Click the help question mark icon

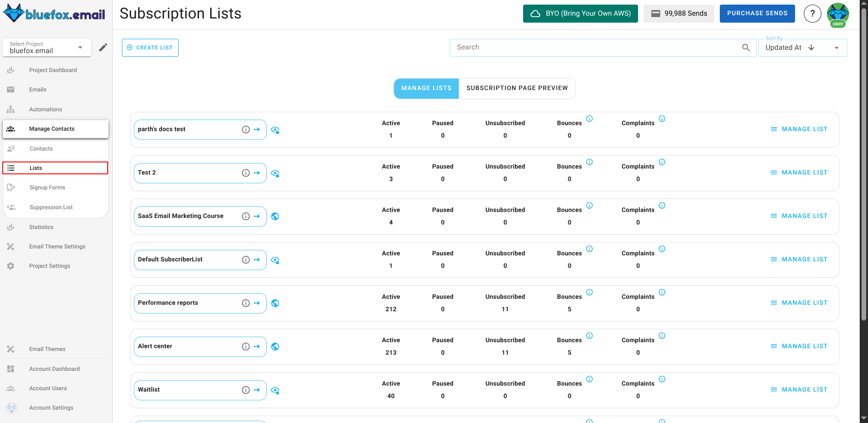(x=813, y=13)
